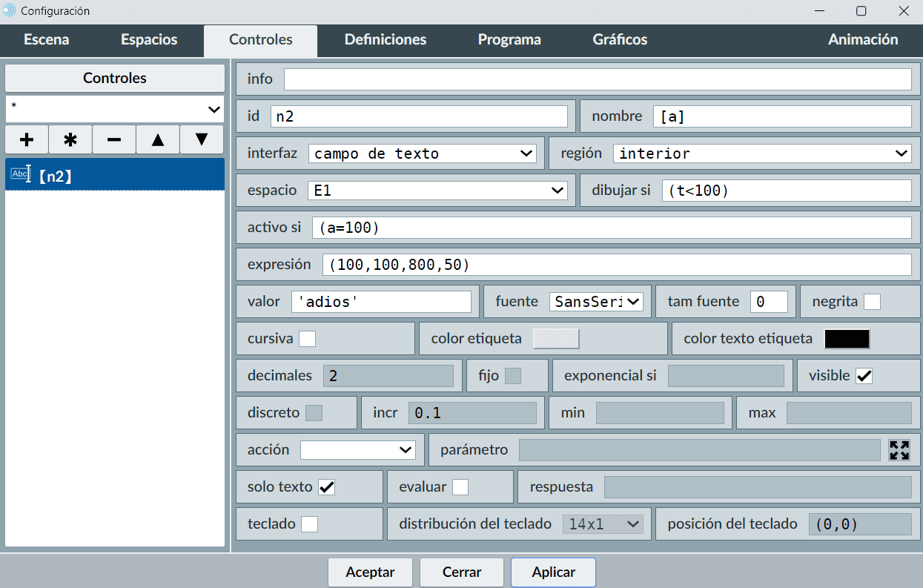Screen dimensions: 923x588
Task: Expand the parámetro editor window icon
Action: pyautogui.click(x=899, y=450)
